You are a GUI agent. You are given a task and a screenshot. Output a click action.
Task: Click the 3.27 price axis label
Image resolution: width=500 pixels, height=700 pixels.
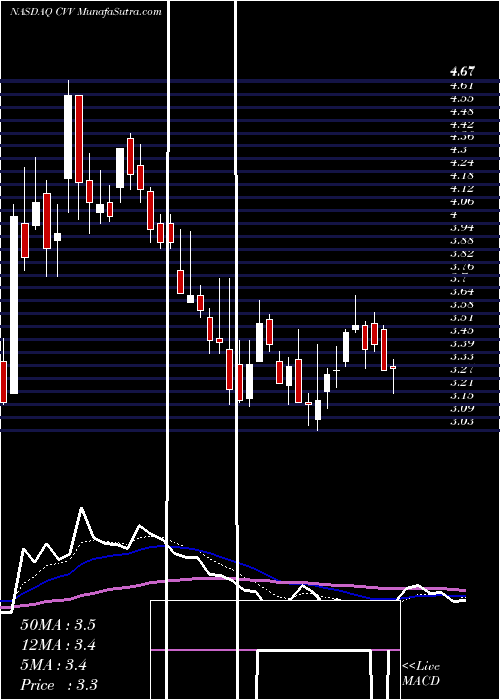pos(462,370)
